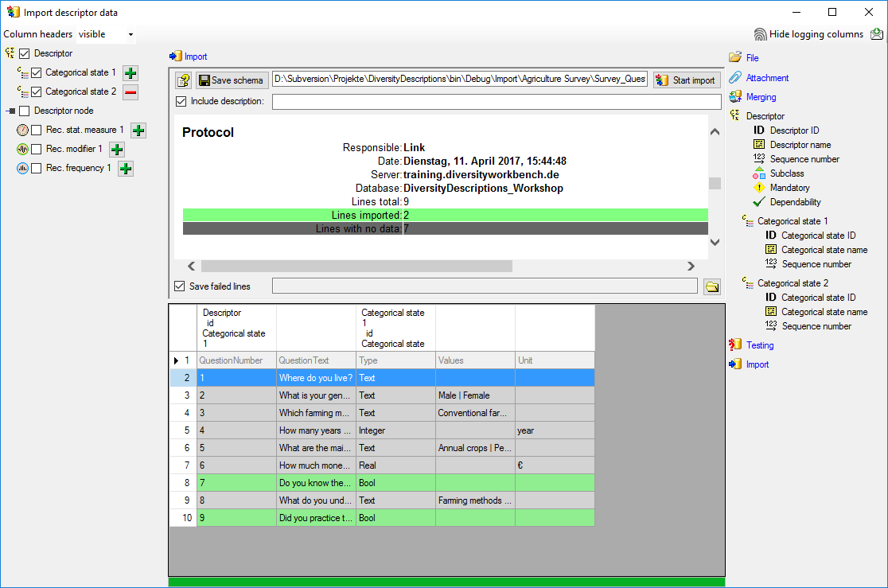Click the Include description text field

[x=496, y=102]
